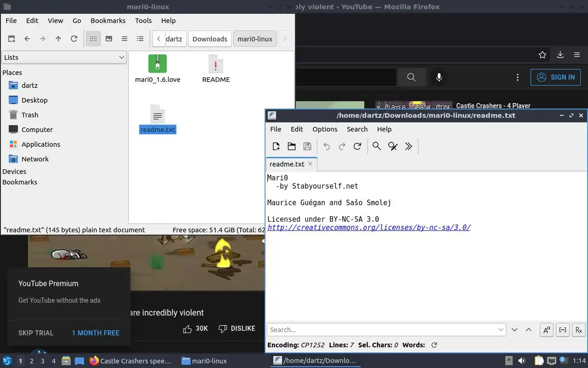Go up to the parent folder

point(58,39)
